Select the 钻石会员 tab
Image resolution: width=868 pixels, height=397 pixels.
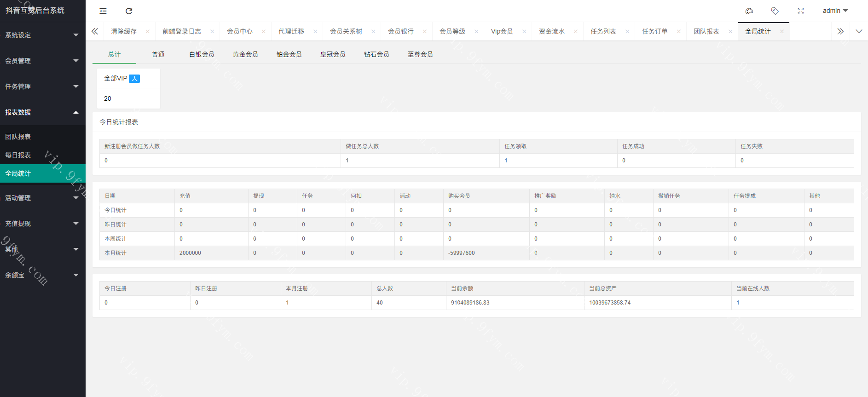(x=376, y=54)
